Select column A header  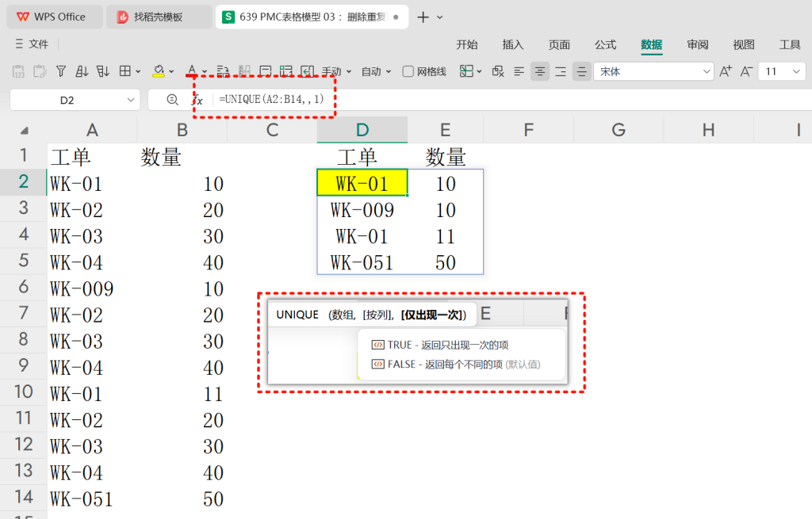[92, 130]
